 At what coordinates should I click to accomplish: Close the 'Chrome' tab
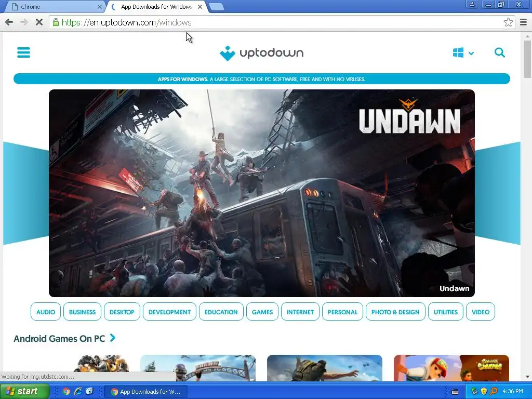coord(100,7)
